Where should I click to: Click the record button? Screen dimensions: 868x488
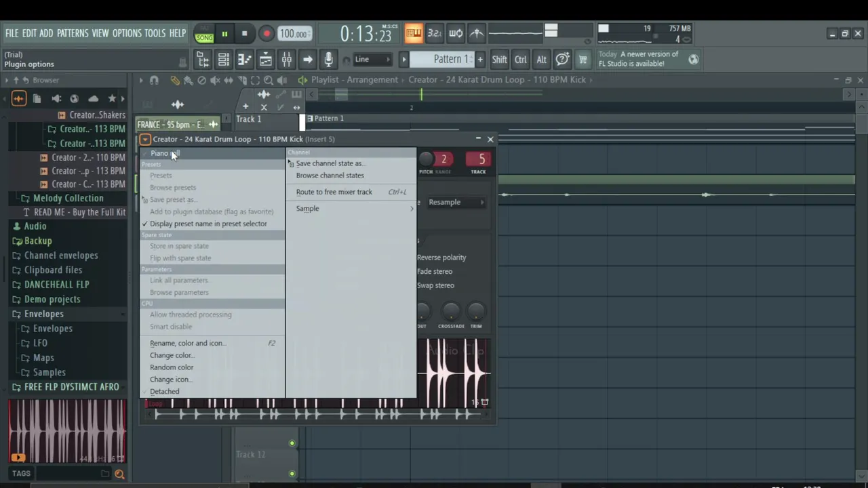point(266,34)
